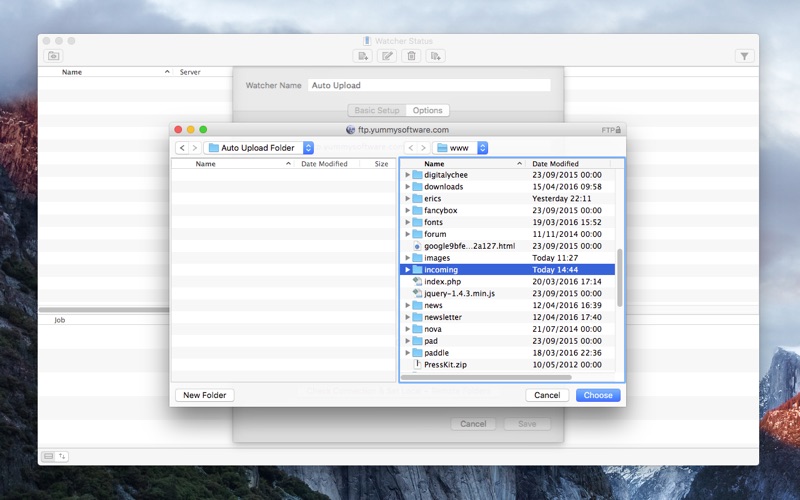Expand the incoming folder
Viewport: 800px width, 500px height.
pyautogui.click(x=407, y=270)
